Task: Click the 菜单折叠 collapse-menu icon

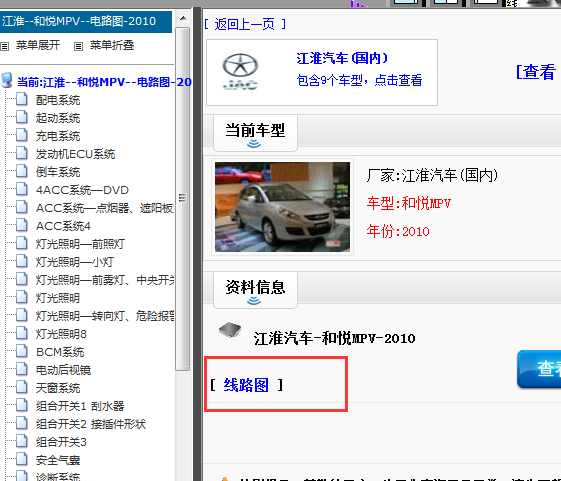Action: click(78, 46)
